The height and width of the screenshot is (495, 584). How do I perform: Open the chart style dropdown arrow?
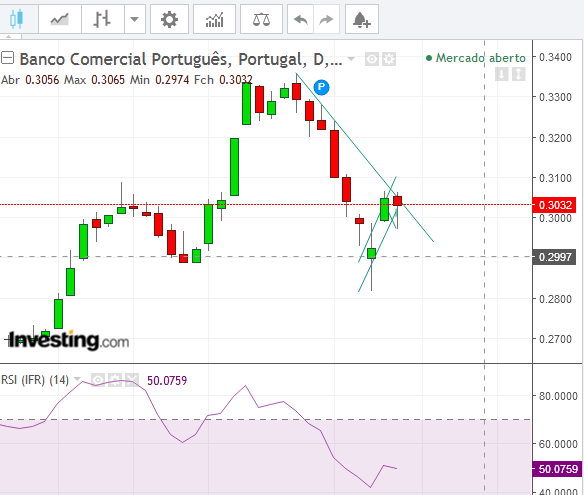pyautogui.click(x=134, y=19)
